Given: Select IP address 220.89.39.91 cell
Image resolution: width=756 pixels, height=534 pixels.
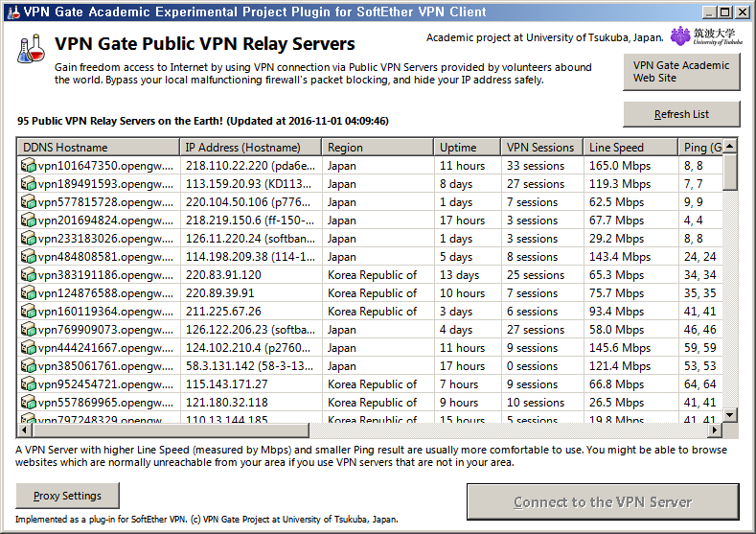Looking at the screenshot, I should 250,293.
